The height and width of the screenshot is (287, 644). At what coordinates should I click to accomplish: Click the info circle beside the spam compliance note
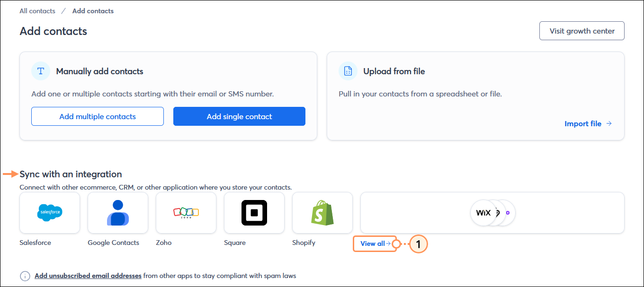pyautogui.click(x=24, y=276)
